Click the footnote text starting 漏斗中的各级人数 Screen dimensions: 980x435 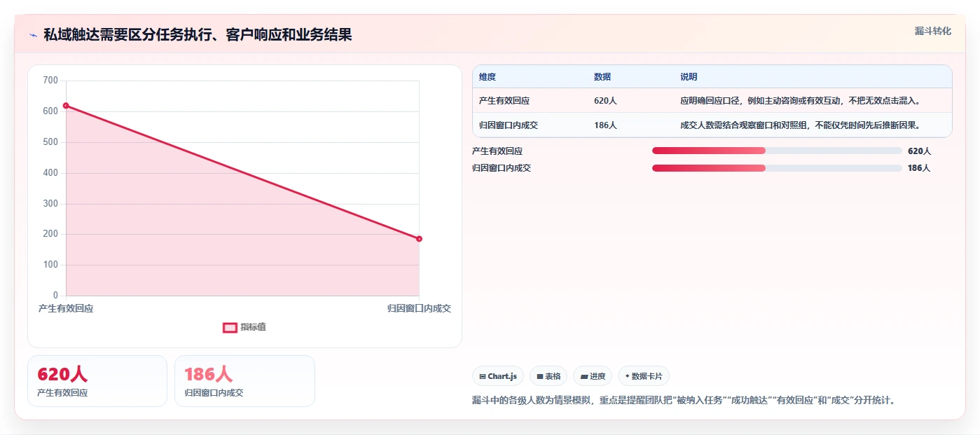[684, 401]
